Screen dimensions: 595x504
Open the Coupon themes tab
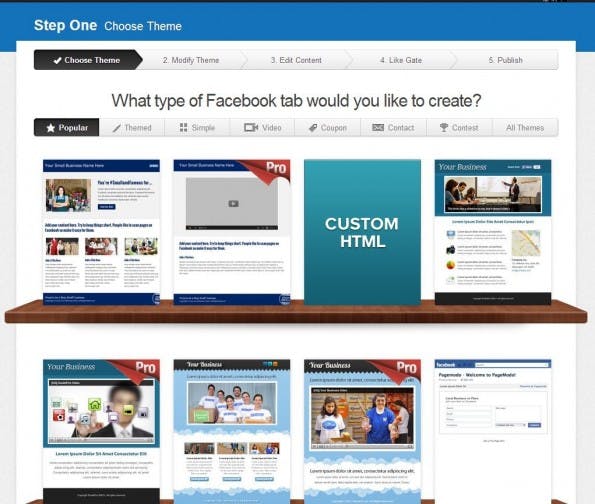pyautogui.click(x=328, y=128)
